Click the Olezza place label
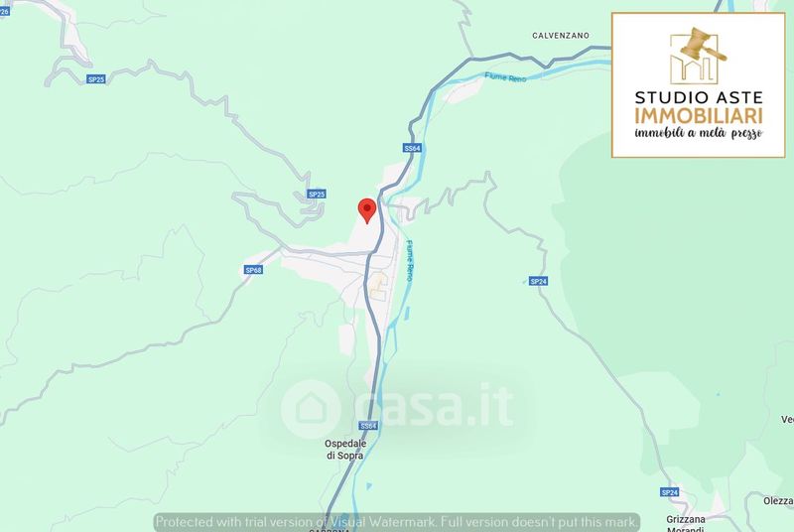The image size is (794, 532). pos(778,501)
